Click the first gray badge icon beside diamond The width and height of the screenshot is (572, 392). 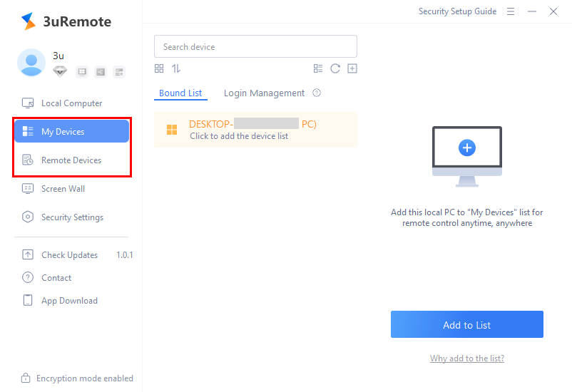(x=82, y=72)
